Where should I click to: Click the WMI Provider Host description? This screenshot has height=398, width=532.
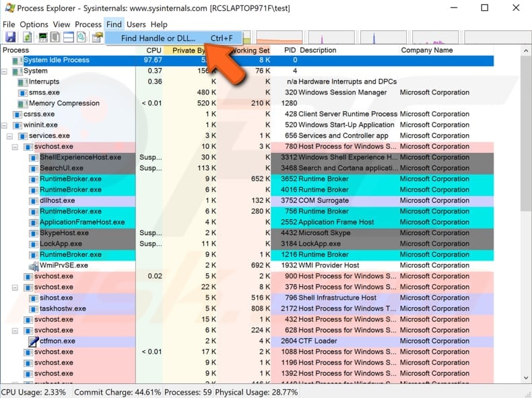click(329, 265)
